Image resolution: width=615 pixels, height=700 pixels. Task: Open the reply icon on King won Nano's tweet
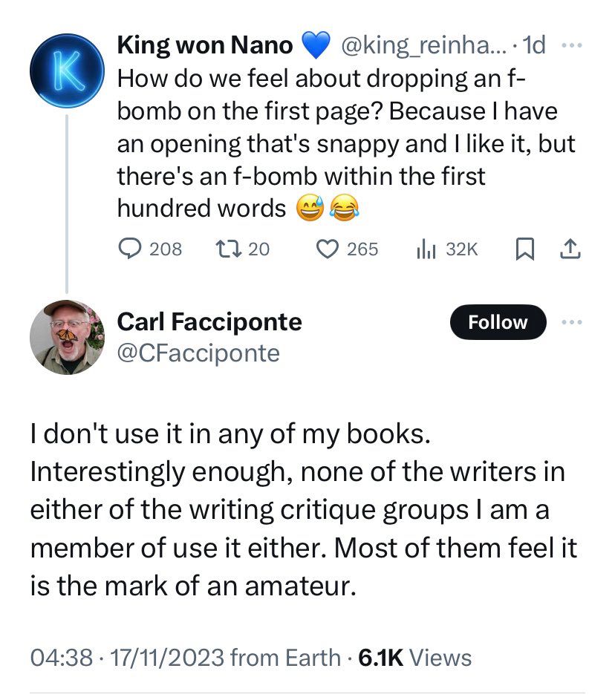pos(131,249)
